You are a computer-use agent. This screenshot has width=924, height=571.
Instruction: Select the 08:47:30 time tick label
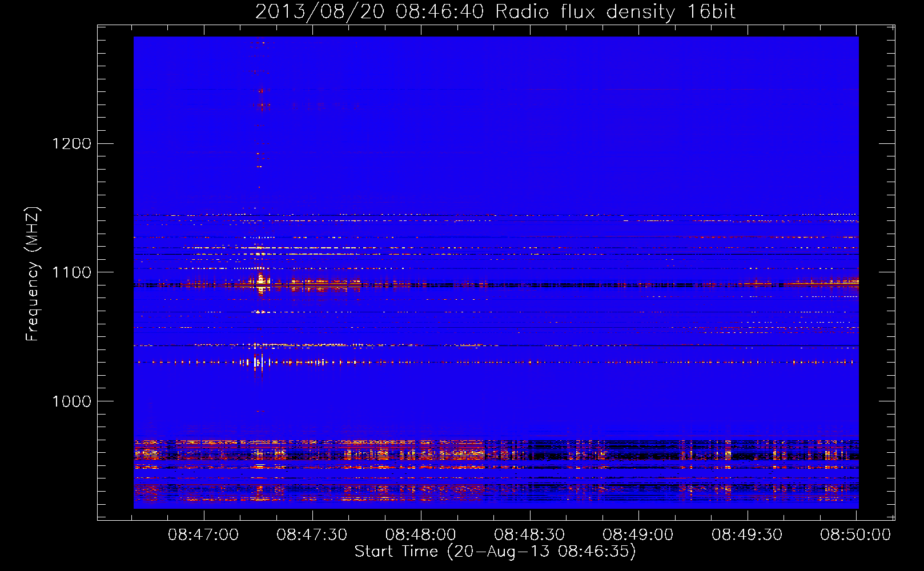(312, 534)
